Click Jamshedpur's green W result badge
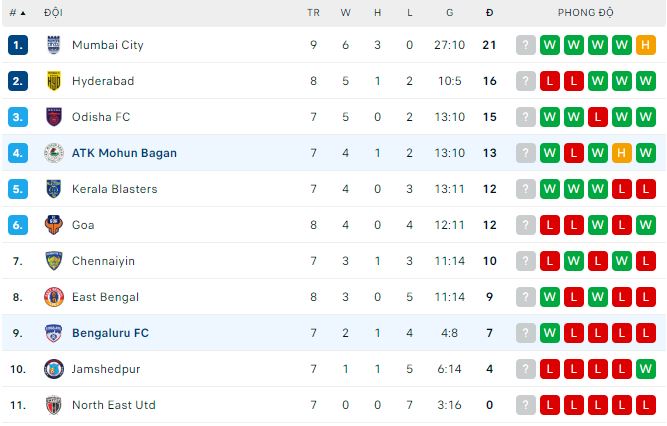Image resolution: width=667 pixels, height=426 pixels. [x=646, y=369]
